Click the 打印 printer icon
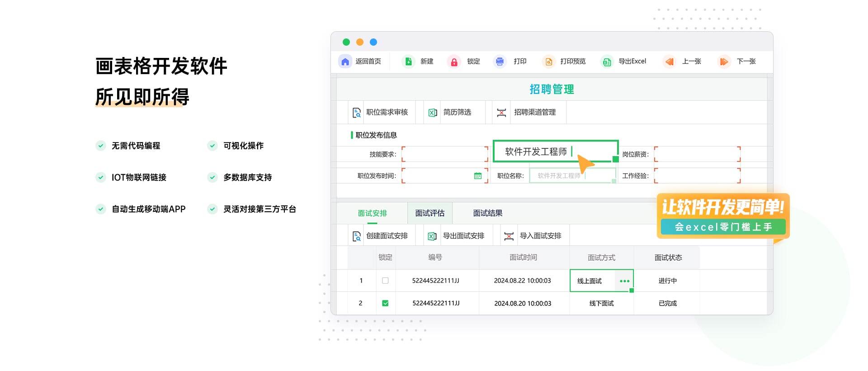Screen dimensions: 868x371 pos(500,62)
